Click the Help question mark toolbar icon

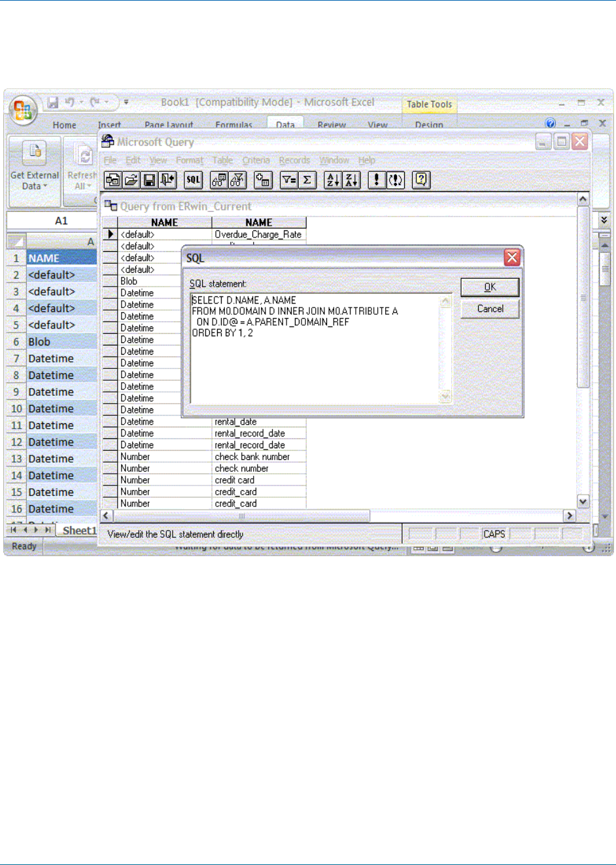(x=421, y=180)
